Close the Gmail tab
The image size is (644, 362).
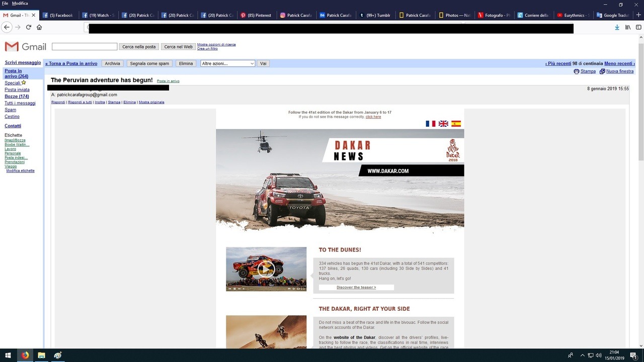[34, 15]
